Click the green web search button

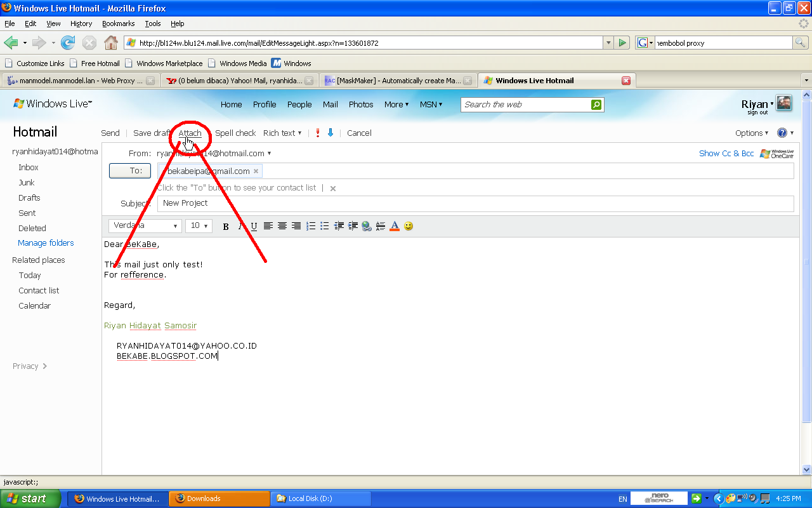pyautogui.click(x=596, y=105)
